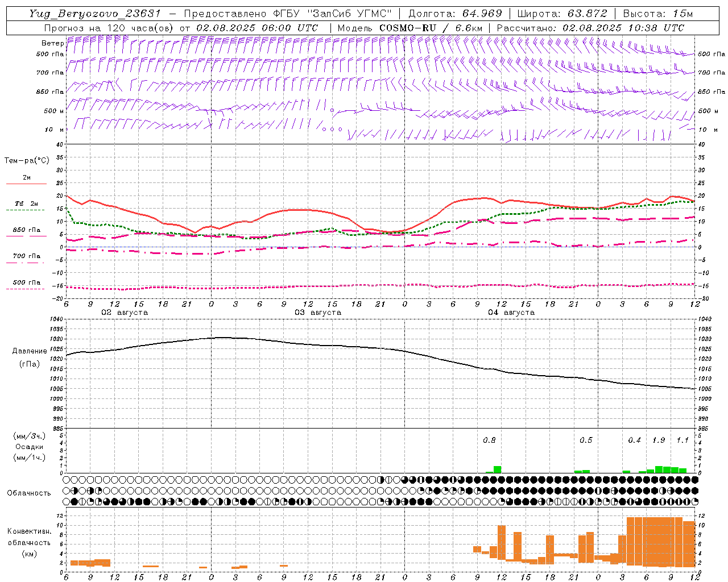Click the Осадки label
This screenshot has height=582, width=728.
pos(30,447)
